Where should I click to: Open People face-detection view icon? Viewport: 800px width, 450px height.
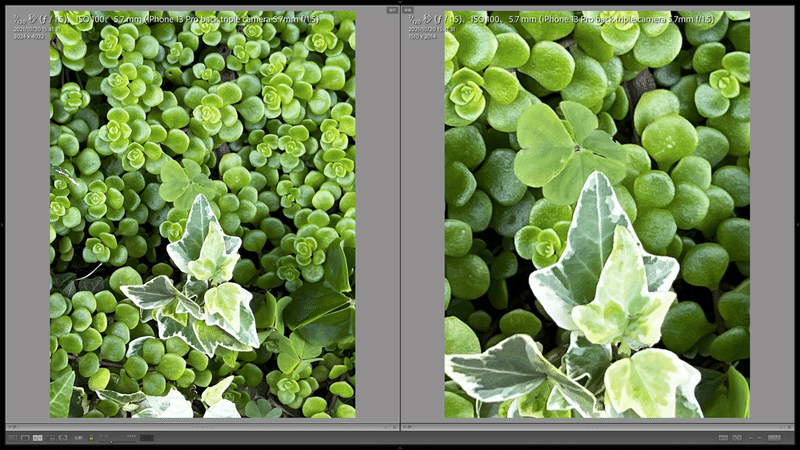pyautogui.click(x=63, y=438)
